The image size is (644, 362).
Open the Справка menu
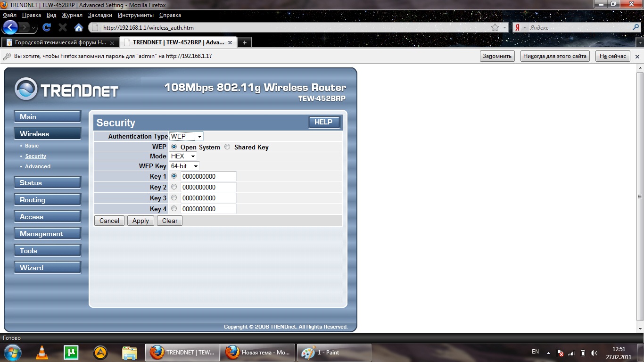point(170,15)
